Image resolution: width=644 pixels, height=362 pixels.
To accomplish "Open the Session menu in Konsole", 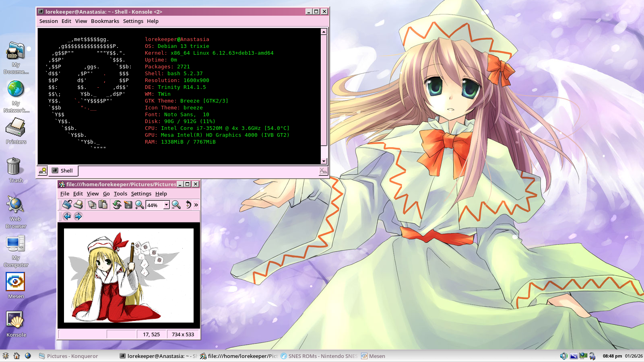I will click(x=49, y=21).
